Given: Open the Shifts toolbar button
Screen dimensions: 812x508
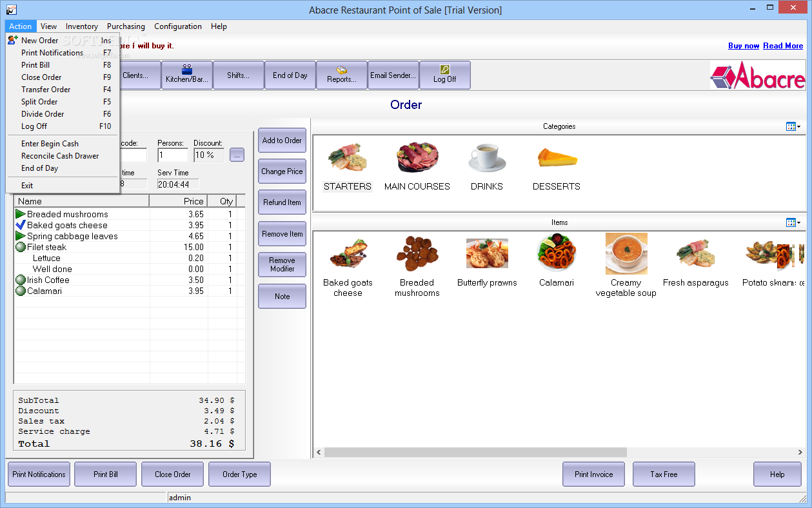Looking at the screenshot, I should [239, 75].
